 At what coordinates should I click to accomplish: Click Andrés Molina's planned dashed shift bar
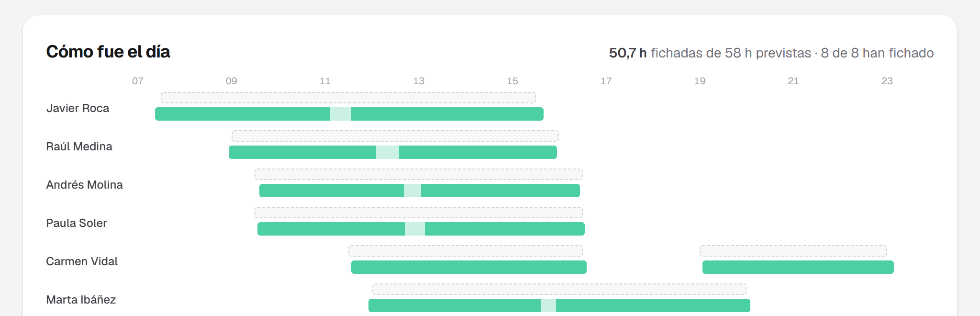(x=419, y=174)
